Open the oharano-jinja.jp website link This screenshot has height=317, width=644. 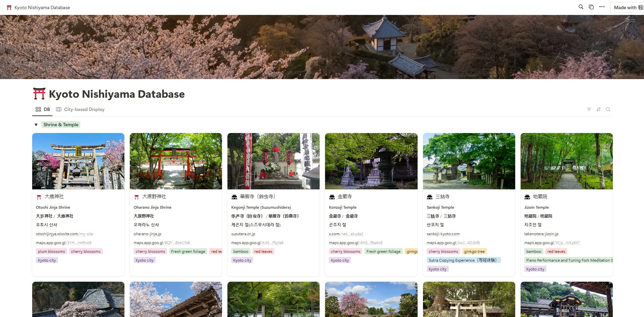click(x=147, y=234)
